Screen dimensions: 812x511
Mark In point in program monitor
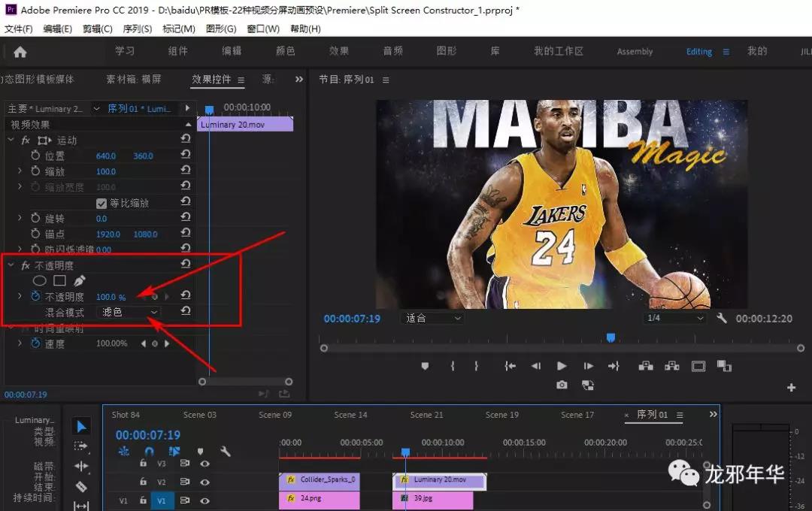pos(452,366)
